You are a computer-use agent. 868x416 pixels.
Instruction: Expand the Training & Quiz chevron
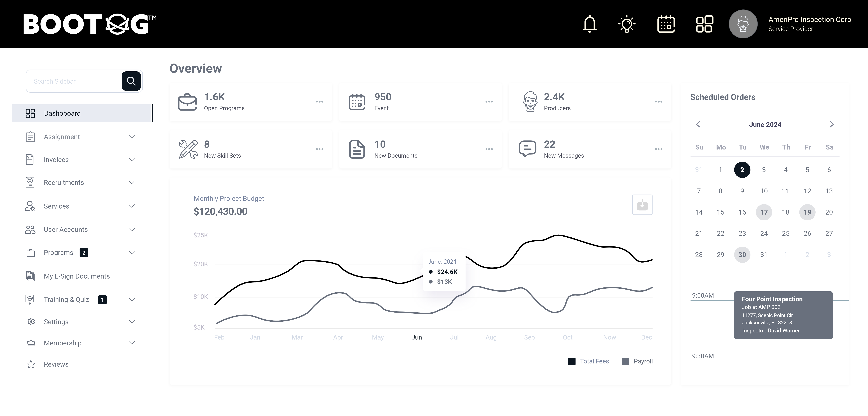(132, 300)
